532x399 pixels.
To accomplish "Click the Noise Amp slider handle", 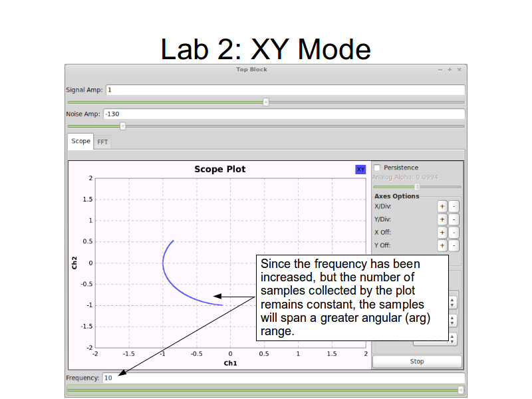I will coord(122,126).
